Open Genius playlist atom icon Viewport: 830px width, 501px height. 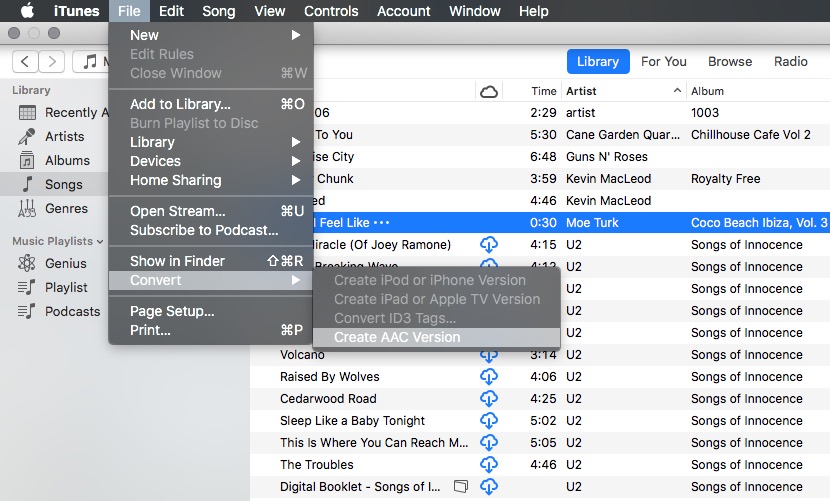tap(26, 263)
